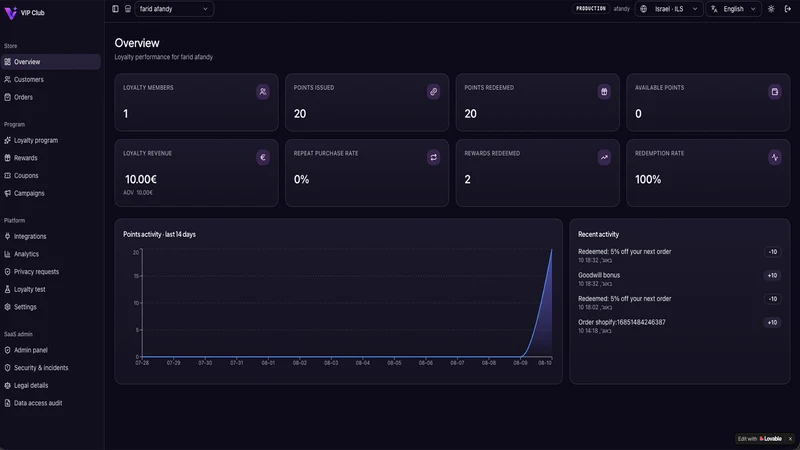Viewport: 800px width, 450px height.
Task: Click the +10 badge for Order shopify entry
Action: (x=772, y=322)
